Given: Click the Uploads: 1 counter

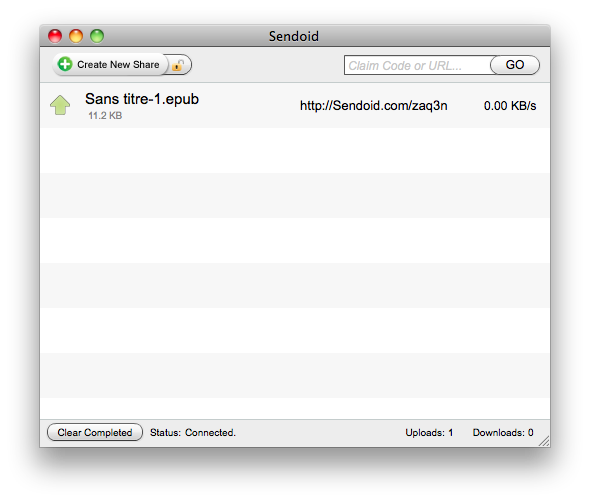Looking at the screenshot, I should pyautogui.click(x=429, y=433).
